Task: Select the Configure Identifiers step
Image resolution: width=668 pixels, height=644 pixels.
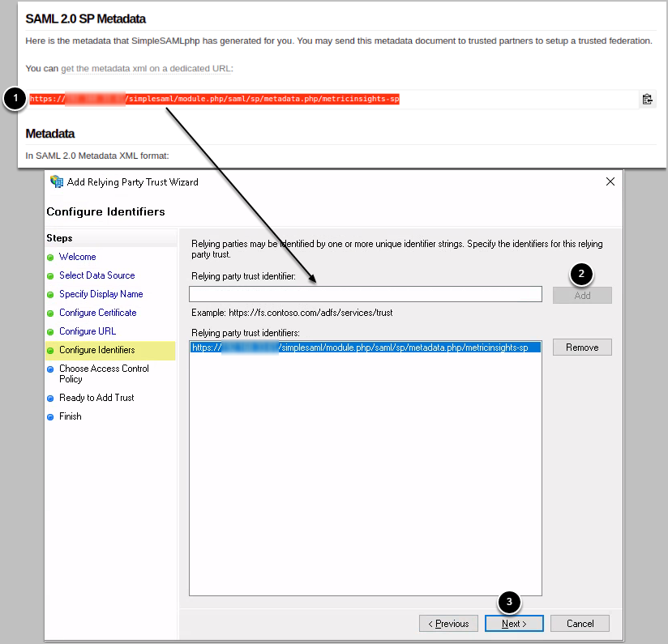Action: [110, 350]
